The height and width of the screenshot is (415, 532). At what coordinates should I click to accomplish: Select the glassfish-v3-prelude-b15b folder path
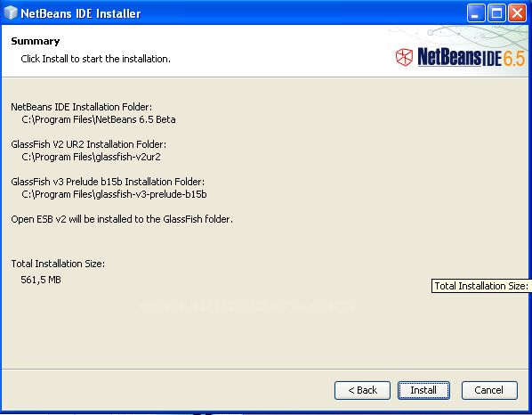[114, 194]
